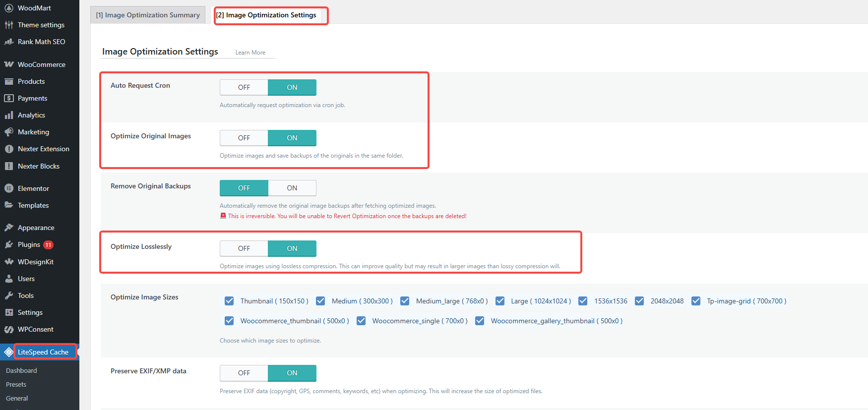
Task: Uncheck Large (1024x1024) image size
Action: (x=500, y=301)
